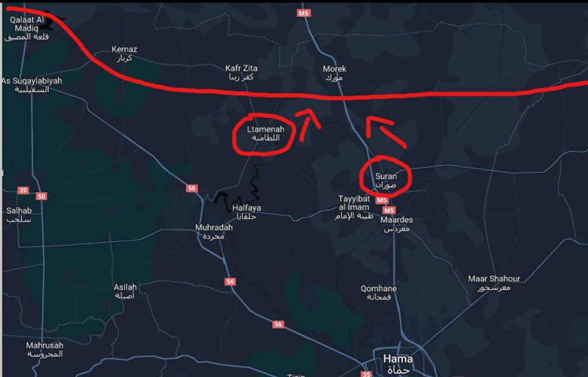This screenshot has height=377, width=588.
Task: Click the Morek town label
Action: point(334,73)
